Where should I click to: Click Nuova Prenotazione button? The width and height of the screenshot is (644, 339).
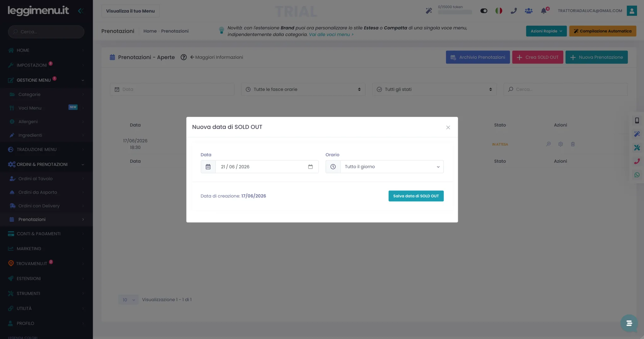[x=597, y=57]
